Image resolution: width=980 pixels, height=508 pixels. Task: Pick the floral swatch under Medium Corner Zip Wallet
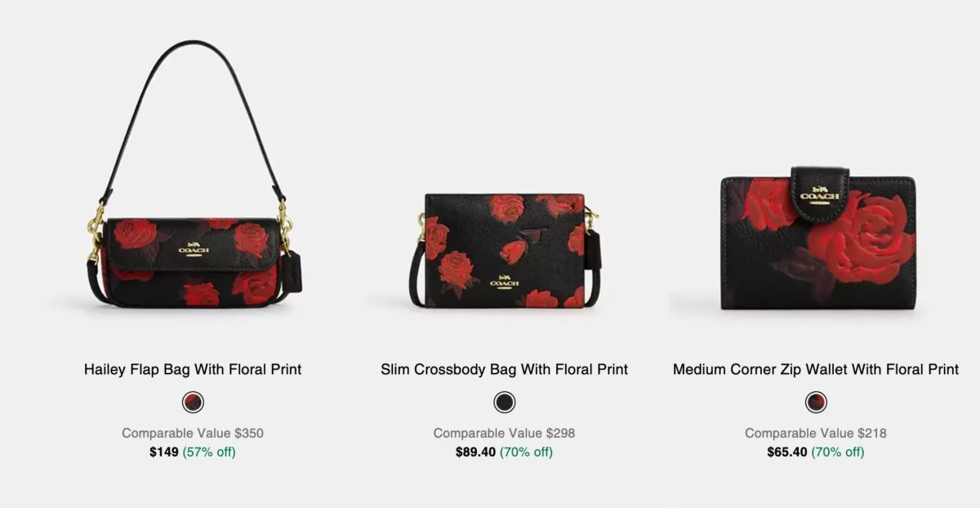(816, 402)
